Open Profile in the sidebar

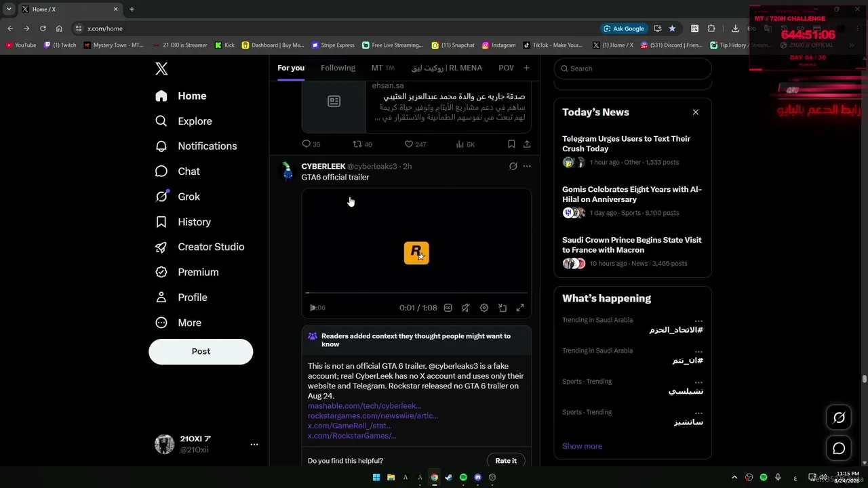181,298
